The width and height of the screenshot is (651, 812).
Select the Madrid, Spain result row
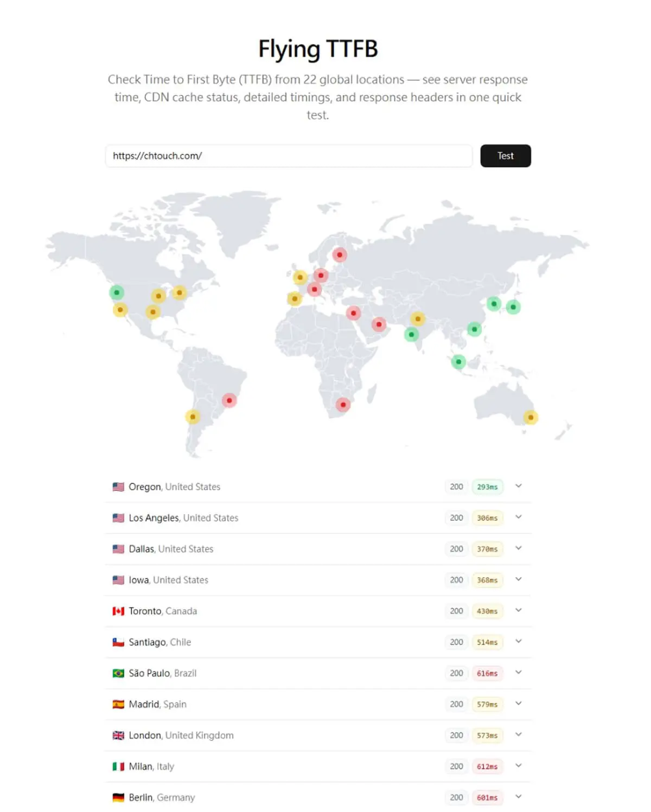coord(318,704)
